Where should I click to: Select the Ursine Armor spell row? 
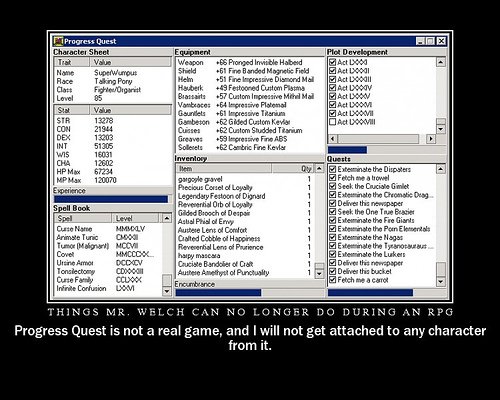coord(108,263)
